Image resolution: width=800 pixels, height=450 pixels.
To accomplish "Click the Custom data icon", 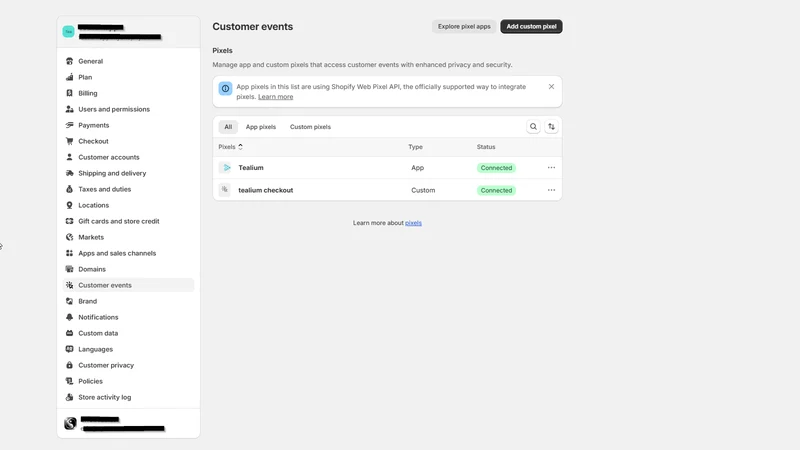I will click(x=69, y=333).
